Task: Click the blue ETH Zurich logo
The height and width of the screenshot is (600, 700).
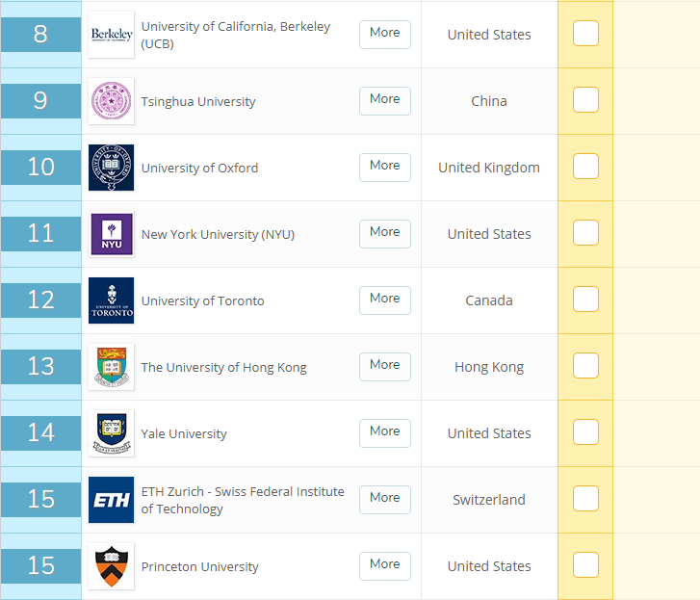Action: pos(111,500)
